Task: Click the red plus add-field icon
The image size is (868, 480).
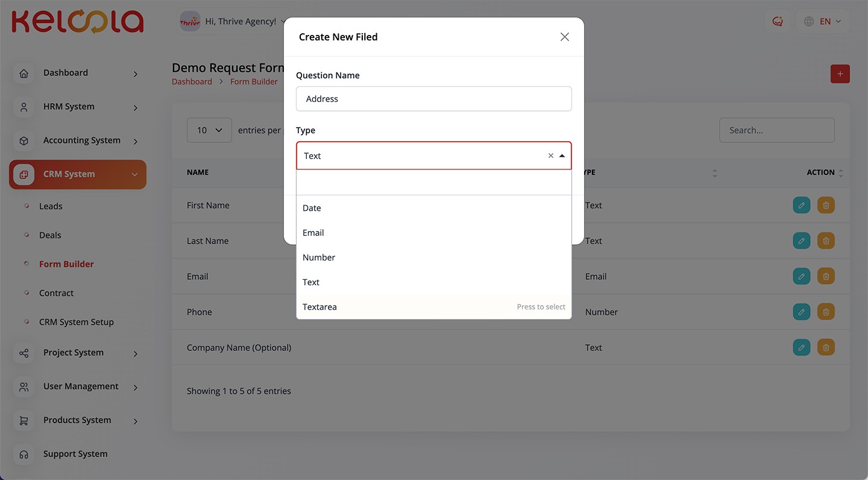Action: coord(840,74)
